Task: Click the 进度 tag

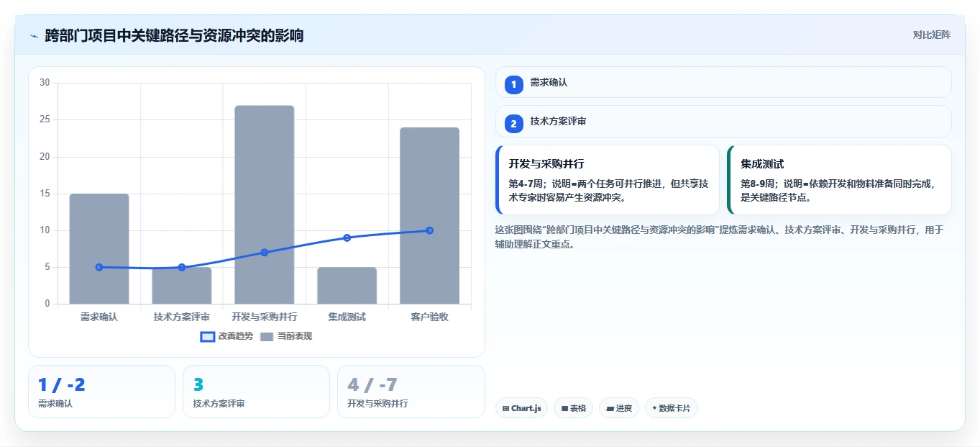Action: click(x=619, y=408)
